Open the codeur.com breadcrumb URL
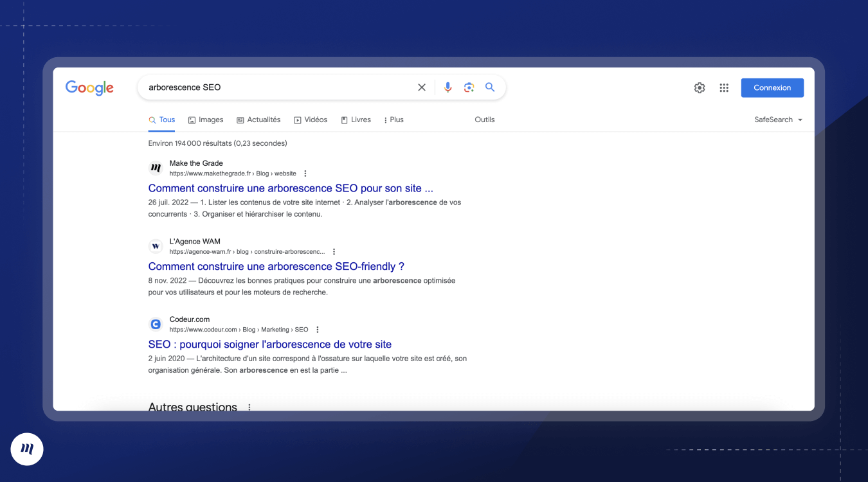868x482 pixels. coord(239,330)
